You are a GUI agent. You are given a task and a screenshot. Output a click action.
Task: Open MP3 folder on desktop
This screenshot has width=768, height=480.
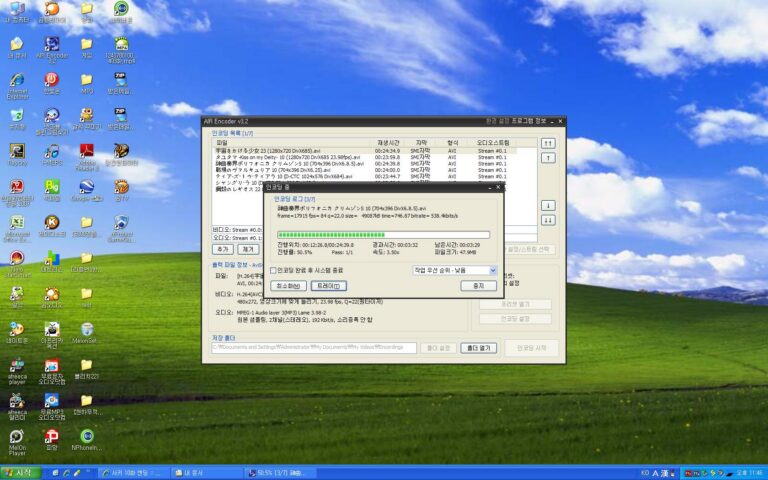tap(87, 83)
